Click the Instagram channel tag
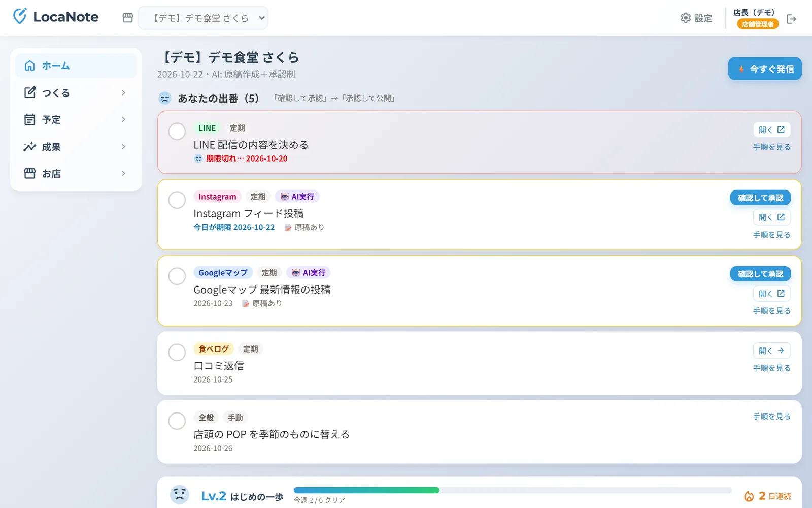Viewport: 812px width, 508px height. pyautogui.click(x=217, y=197)
